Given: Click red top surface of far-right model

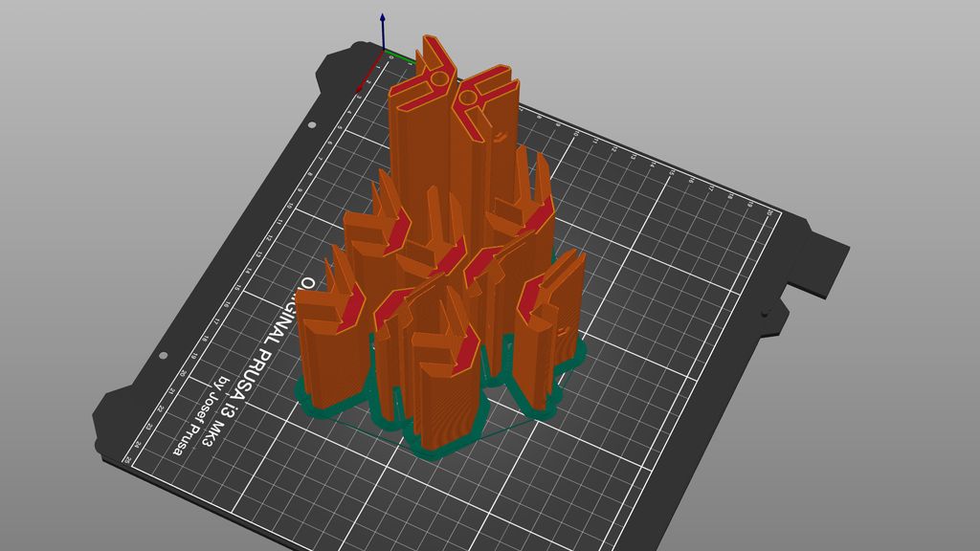Looking at the screenshot, I should click(530, 297).
